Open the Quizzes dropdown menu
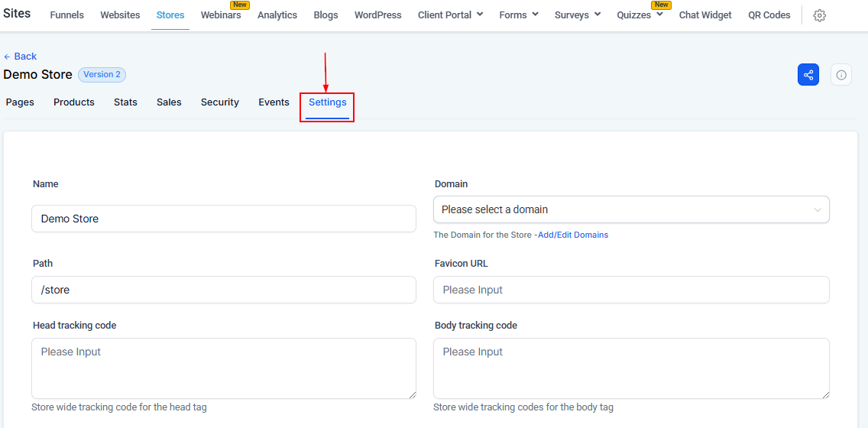The width and height of the screenshot is (868, 428). (640, 15)
